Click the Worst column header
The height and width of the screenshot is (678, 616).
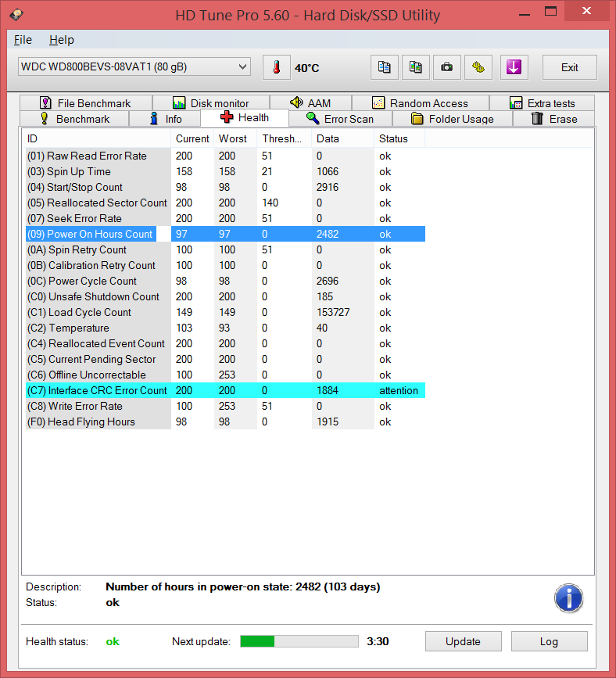click(x=235, y=138)
